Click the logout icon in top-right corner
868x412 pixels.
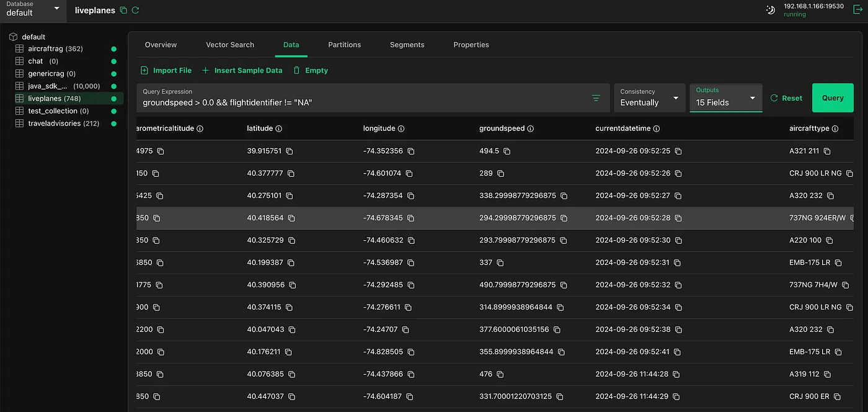857,9
